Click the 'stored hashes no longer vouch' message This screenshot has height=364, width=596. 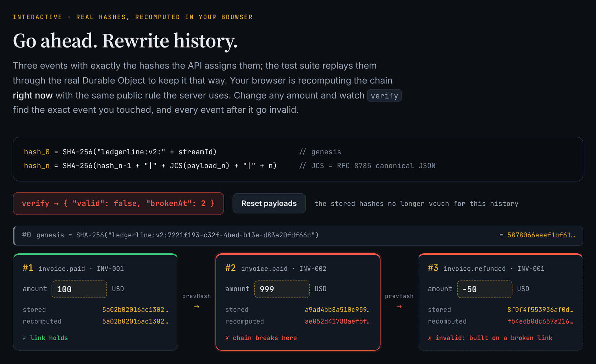point(416,204)
